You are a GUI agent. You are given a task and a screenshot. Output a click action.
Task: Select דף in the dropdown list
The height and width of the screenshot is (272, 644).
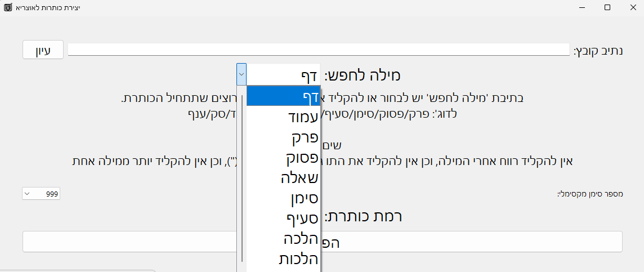click(x=283, y=96)
